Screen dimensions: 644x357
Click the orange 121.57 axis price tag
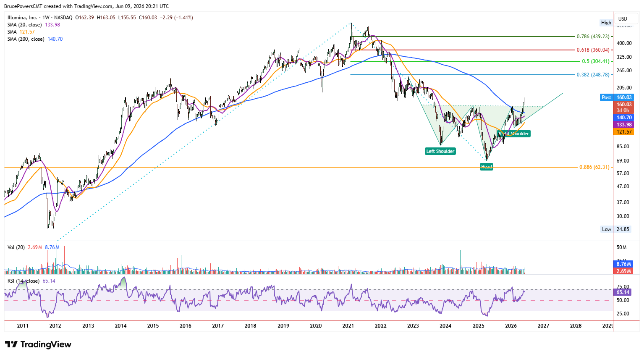click(x=624, y=132)
